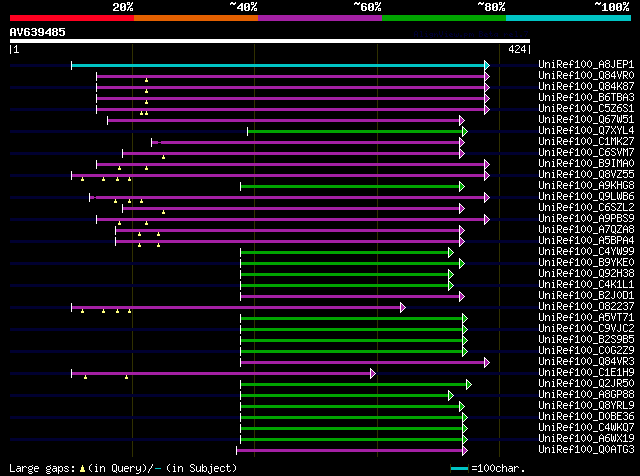Select UniRef100_Q92H38 text
Screen dimensions: 640x476
pyautogui.click(x=586, y=274)
